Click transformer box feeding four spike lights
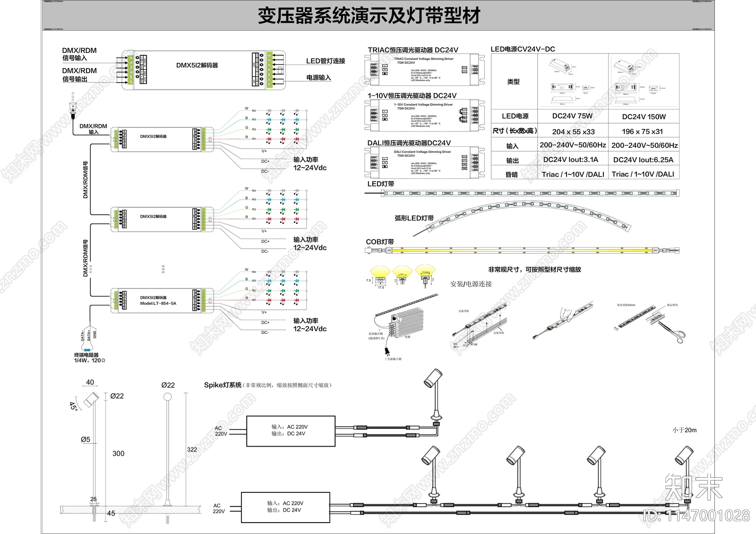The image size is (756, 534). click(286, 508)
